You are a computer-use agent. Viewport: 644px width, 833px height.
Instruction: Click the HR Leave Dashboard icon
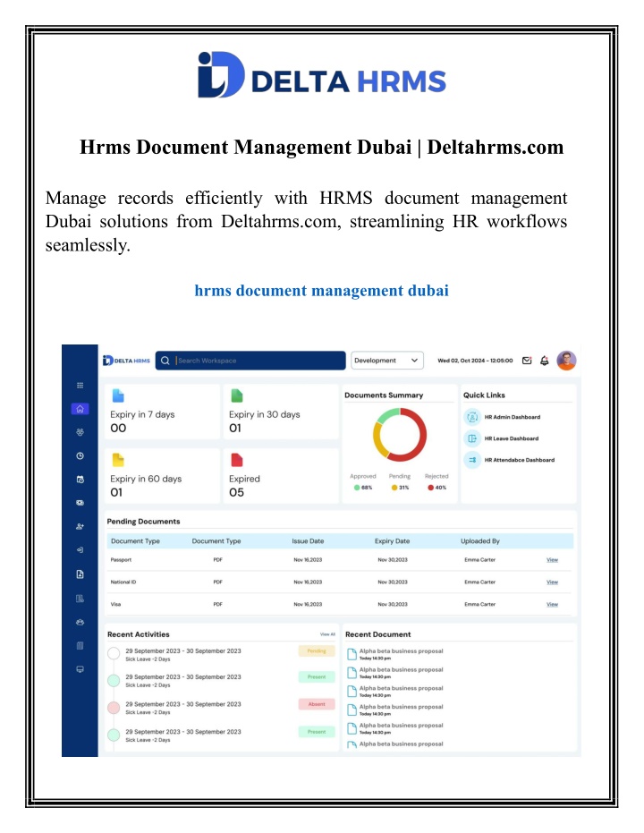(x=472, y=438)
